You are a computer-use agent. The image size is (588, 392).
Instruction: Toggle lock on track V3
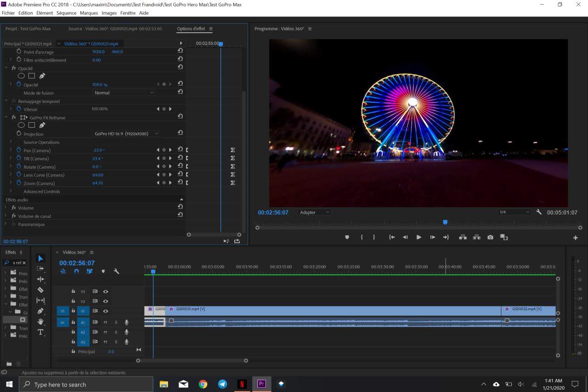point(73,291)
